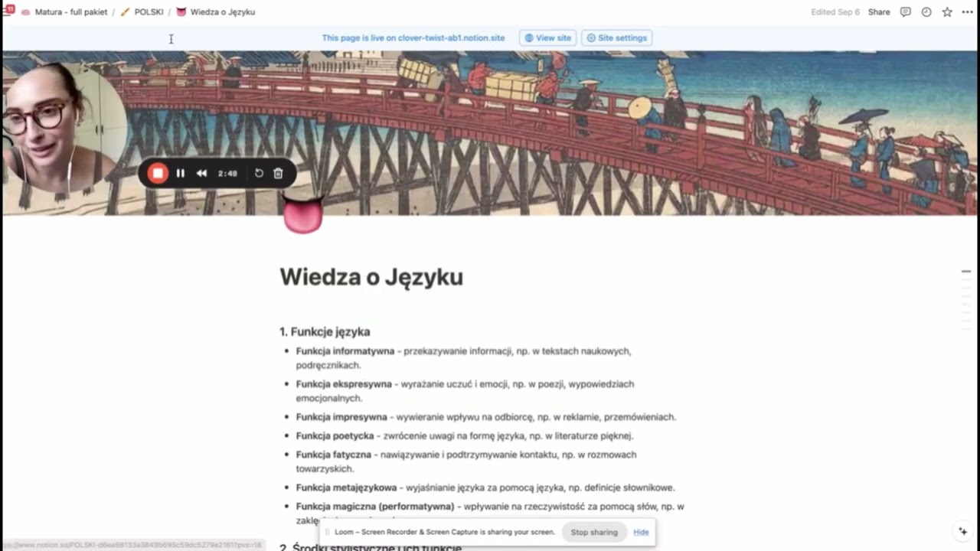Click Funkcja informatywna bullet text
Image resolution: width=980 pixels, height=551 pixels.
463,358
